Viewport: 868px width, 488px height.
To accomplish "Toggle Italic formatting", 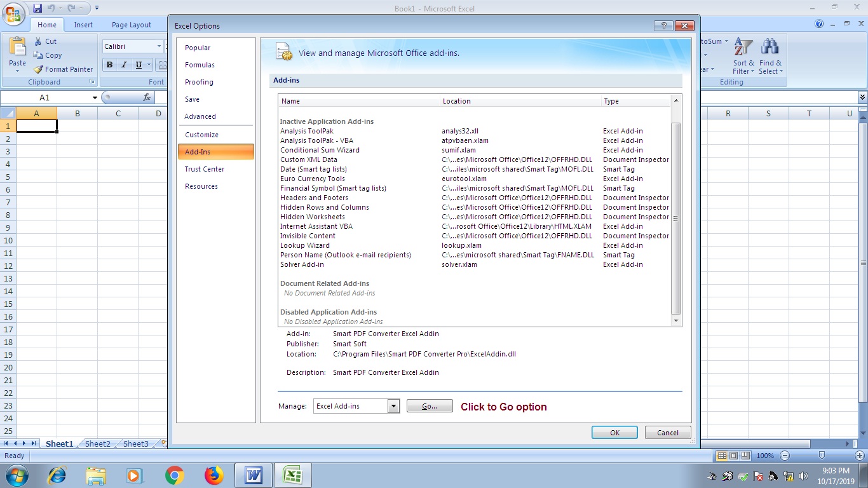I will [x=123, y=64].
